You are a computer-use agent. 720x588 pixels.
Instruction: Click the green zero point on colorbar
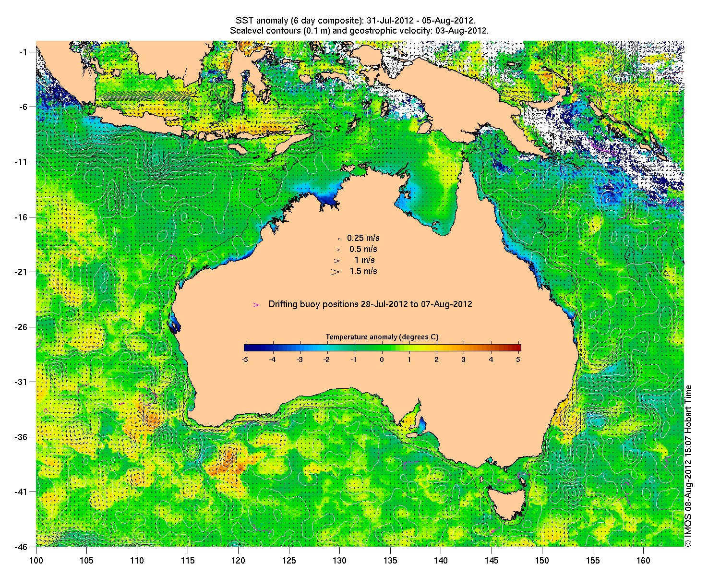[382, 348]
